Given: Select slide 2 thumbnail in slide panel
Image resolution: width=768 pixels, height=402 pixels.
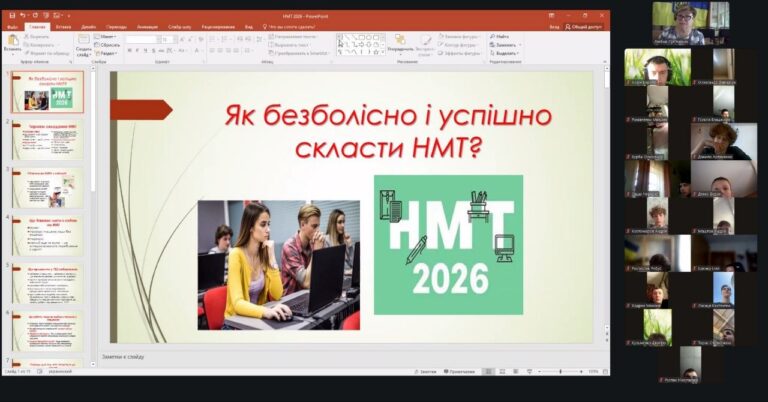Looking at the screenshot, I should pyautogui.click(x=48, y=139).
